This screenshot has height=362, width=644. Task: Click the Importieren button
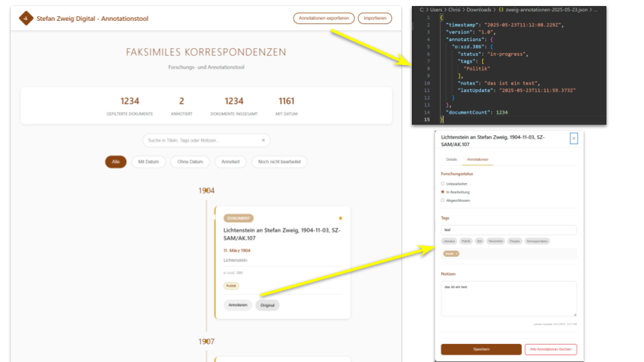click(x=375, y=18)
